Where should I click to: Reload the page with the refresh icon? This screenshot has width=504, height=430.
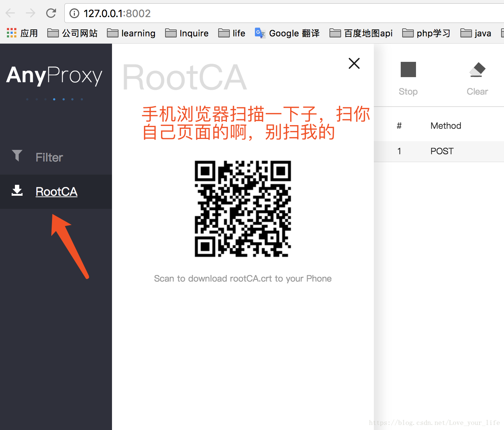click(51, 13)
